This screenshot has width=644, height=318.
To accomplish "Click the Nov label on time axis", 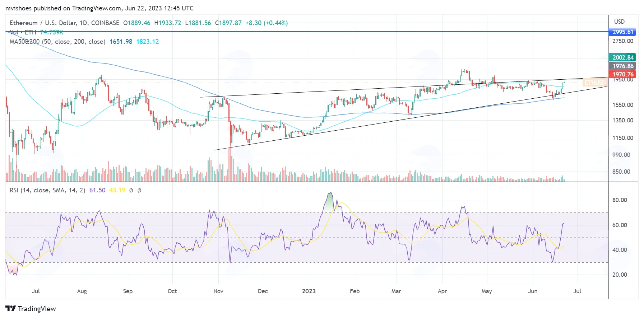I will [218, 291].
